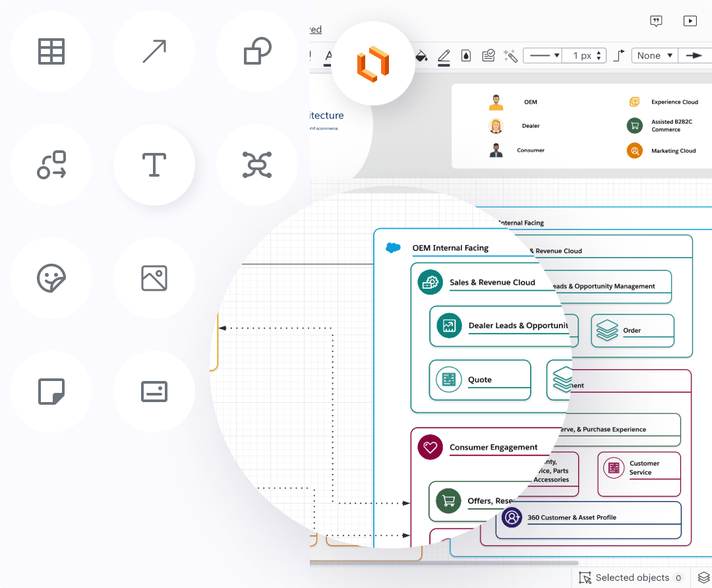This screenshot has height=588, width=712.
Task: Pick the line color pencil swatch
Action: (x=444, y=56)
